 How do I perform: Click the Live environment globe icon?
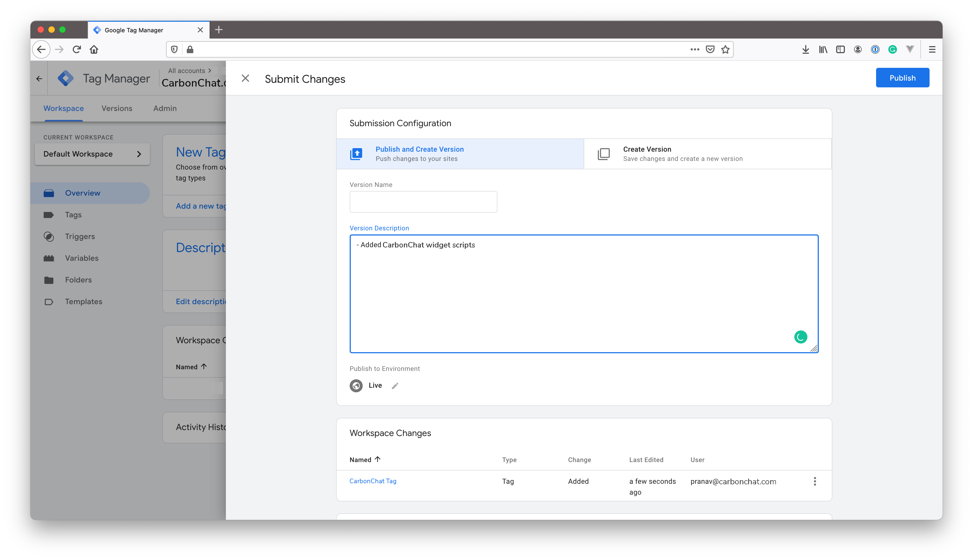pos(356,385)
